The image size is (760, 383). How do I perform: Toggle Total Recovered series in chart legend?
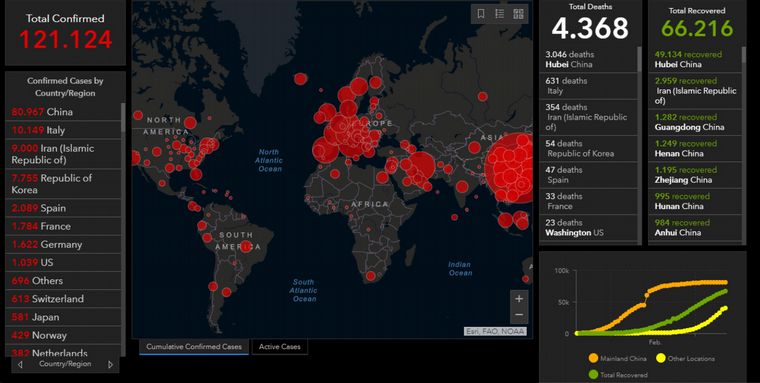coord(618,375)
